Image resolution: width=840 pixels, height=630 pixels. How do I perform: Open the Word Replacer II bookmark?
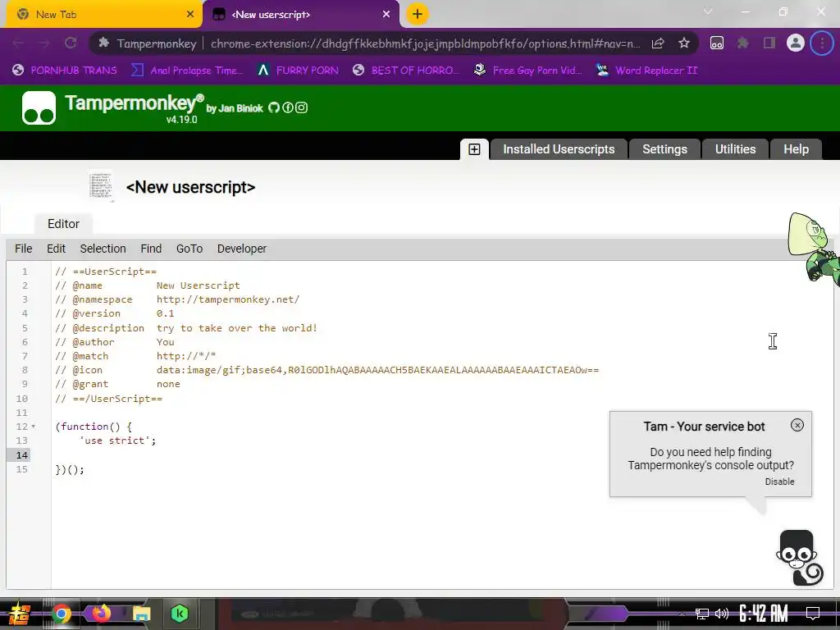pyautogui.click(x=646, y=71)
